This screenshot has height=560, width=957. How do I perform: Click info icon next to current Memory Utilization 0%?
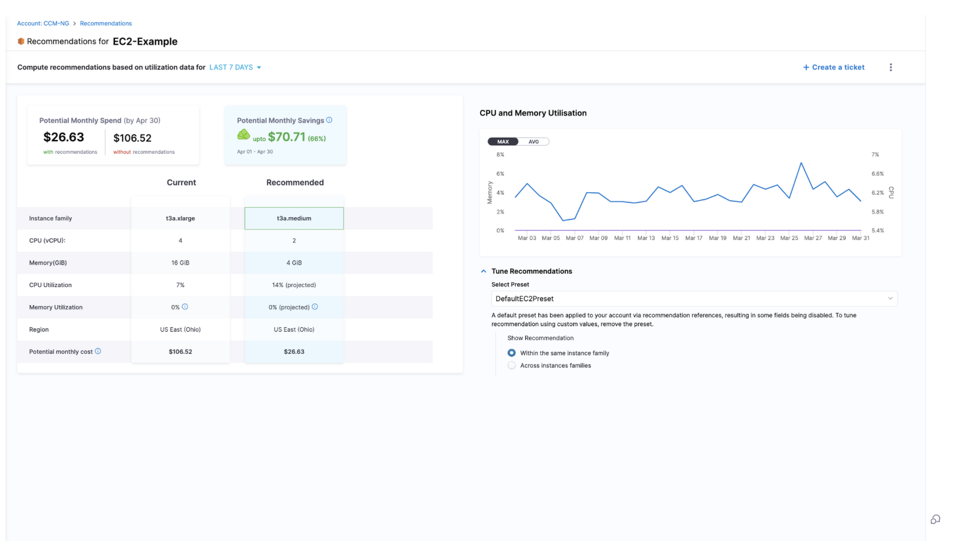tap(185, 307)
